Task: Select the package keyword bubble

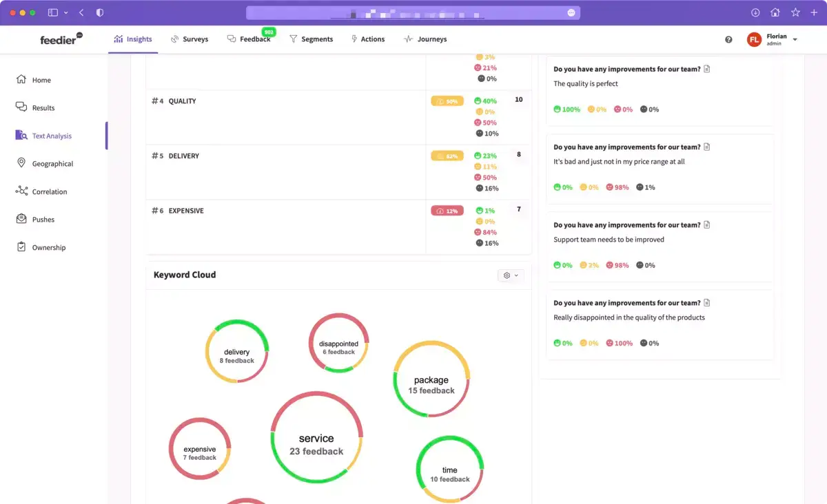Action: pos(431,379)
